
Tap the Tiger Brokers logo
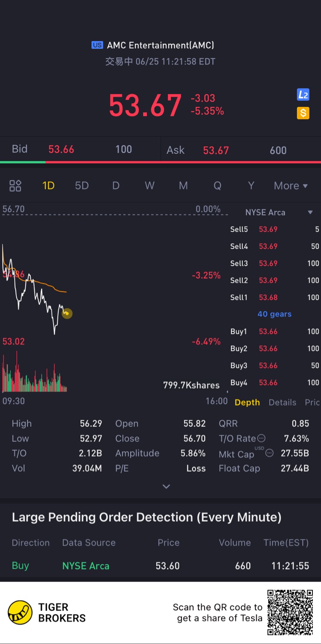pyautogui.click(x=20, y=612)
